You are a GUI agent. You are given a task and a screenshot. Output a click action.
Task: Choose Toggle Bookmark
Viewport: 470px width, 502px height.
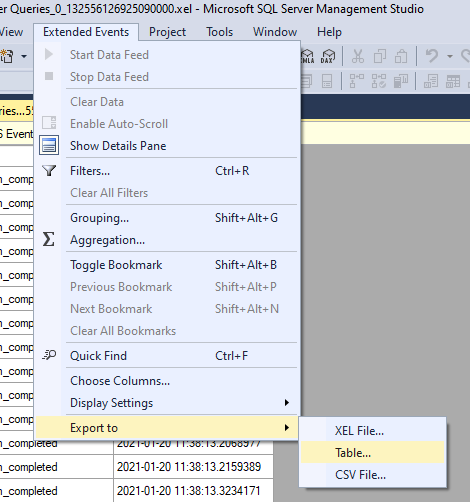(x=167, y=265)
